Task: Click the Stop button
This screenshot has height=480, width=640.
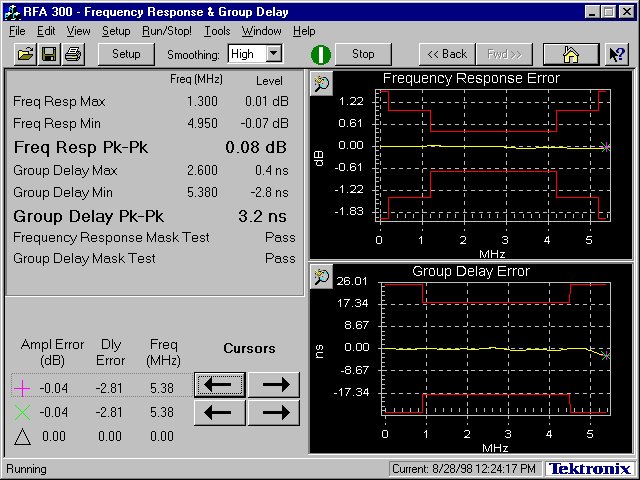Action: (x=363, y=54)
